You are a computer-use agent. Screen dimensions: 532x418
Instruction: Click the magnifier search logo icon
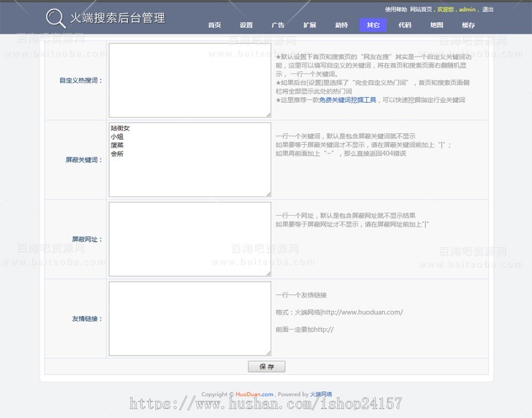pyautogui.click(x=56, y=18)
